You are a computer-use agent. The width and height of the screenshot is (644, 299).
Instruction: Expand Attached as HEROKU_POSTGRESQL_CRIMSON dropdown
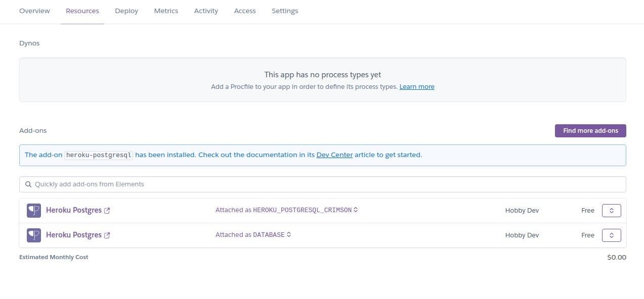287,210
